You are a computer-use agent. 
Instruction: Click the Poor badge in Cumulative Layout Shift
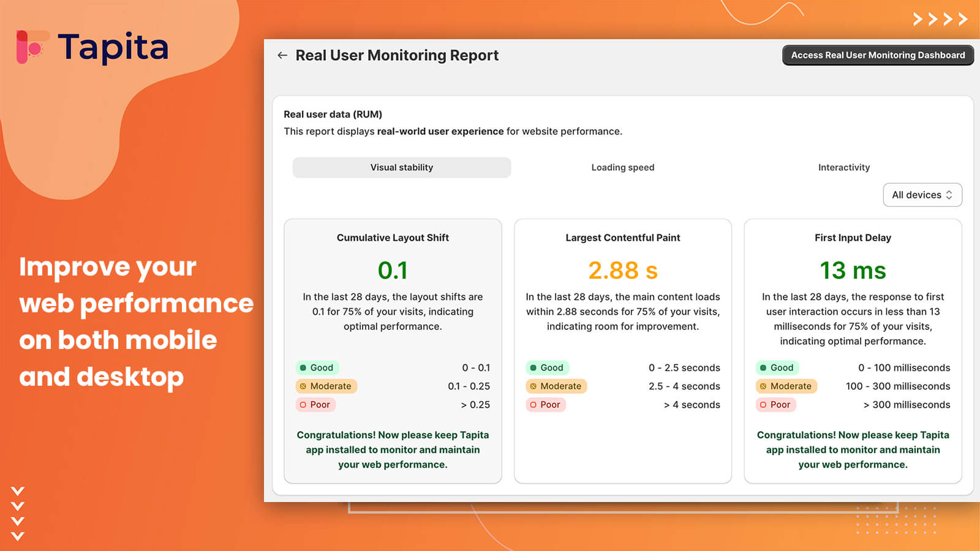click(x=316, y=404)
